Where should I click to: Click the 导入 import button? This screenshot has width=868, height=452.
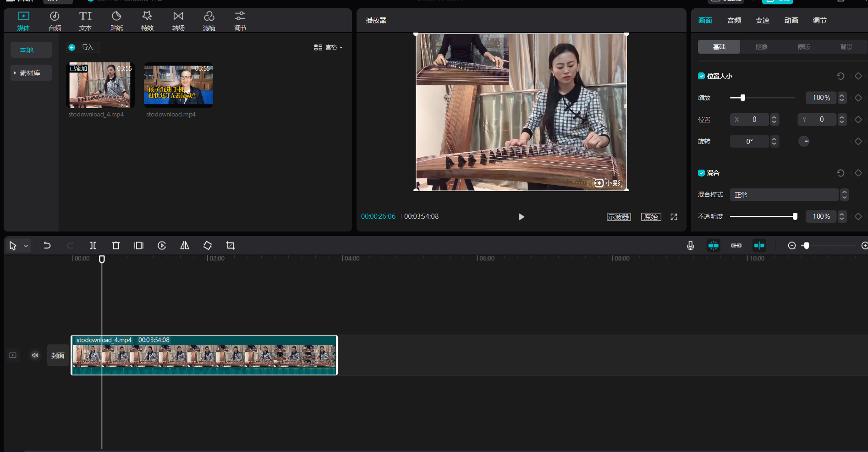click(x=82, y=47)
